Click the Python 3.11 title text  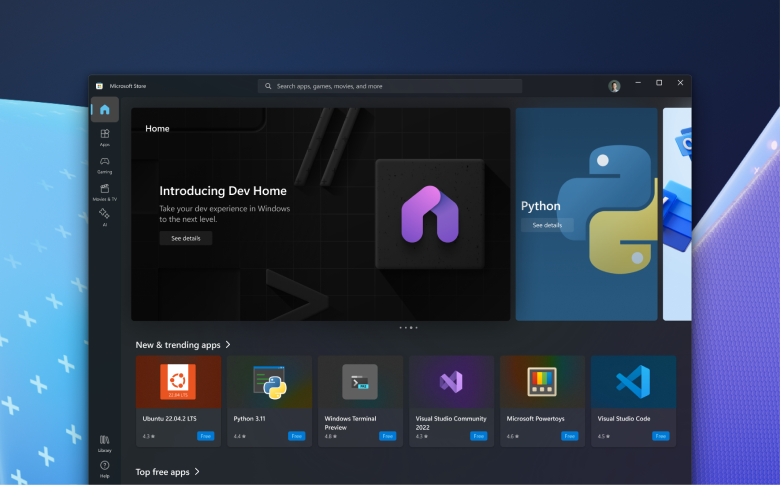tap(249, 419)
